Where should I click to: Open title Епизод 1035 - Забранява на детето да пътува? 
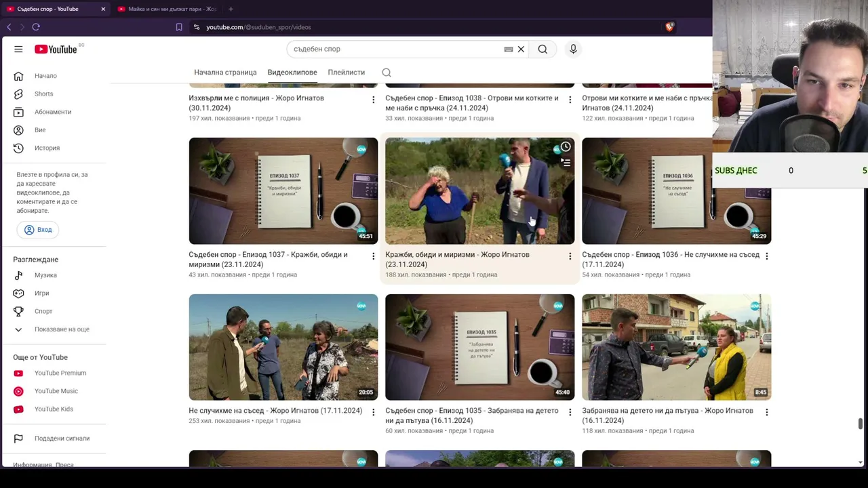coord(472,415)
